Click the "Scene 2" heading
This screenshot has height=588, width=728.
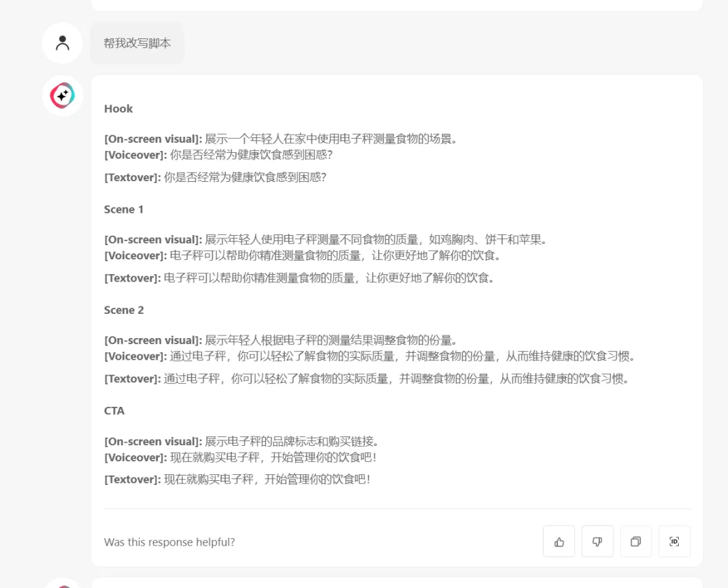(x=124, y=310)
